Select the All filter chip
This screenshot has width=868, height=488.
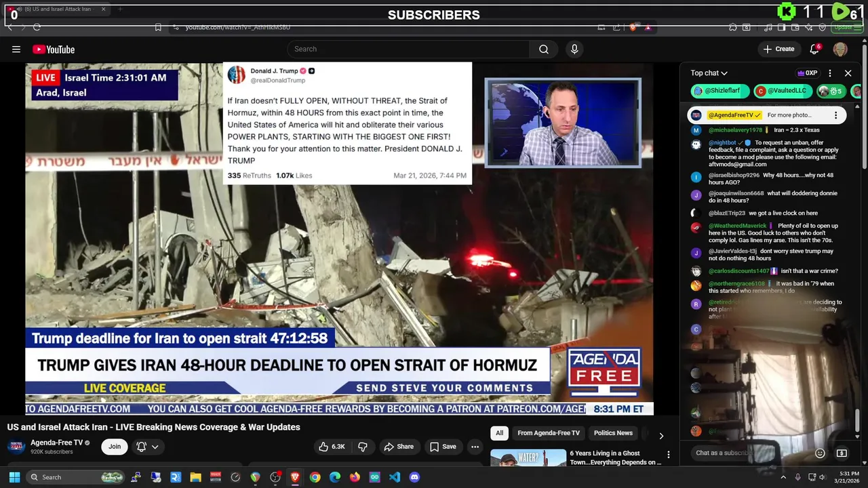coord(500,433)
